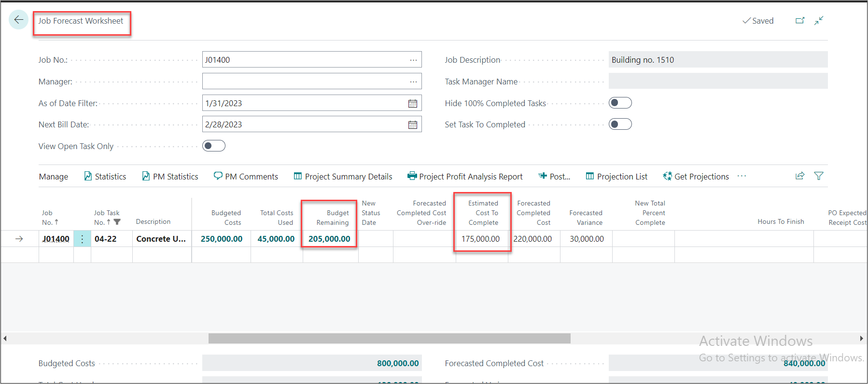The width and height of the screenshot is (868, 384).
Task: Open calendar picker for Next Bill Date
Action: [413, 124]
